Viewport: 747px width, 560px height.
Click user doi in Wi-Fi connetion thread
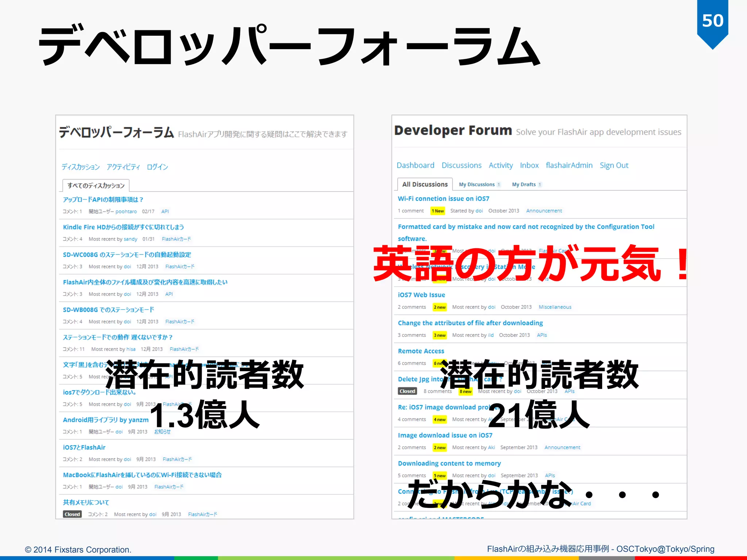click(479, 211)
